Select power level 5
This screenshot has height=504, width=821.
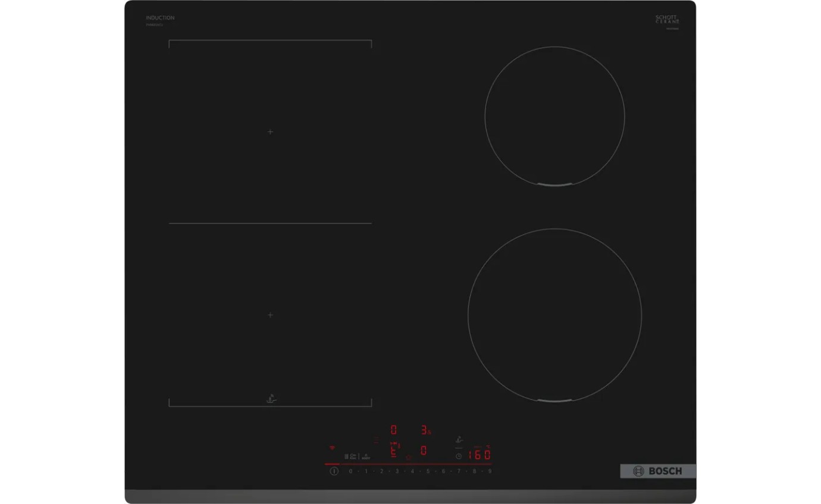pyautogui.click(x=428, y=471)
